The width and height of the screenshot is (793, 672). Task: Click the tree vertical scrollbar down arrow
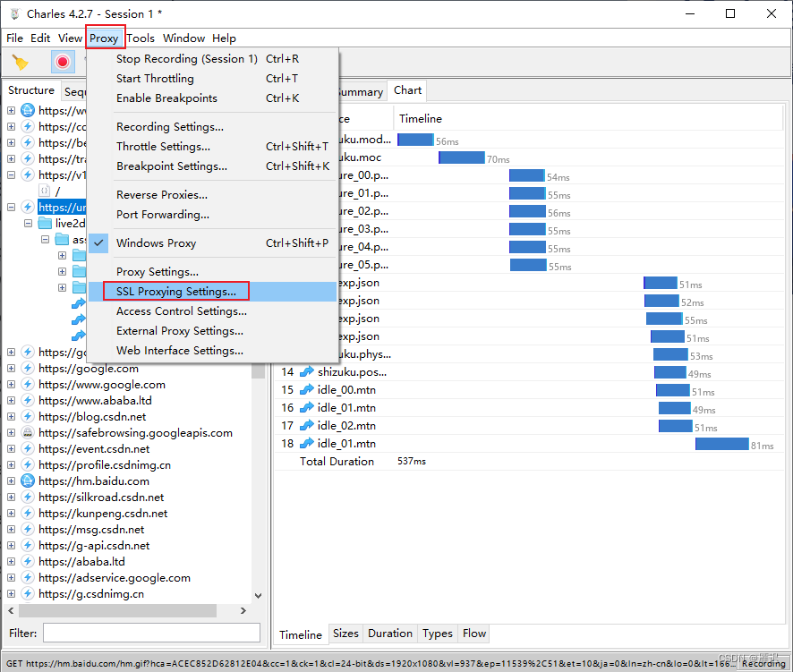coord(259,596)
